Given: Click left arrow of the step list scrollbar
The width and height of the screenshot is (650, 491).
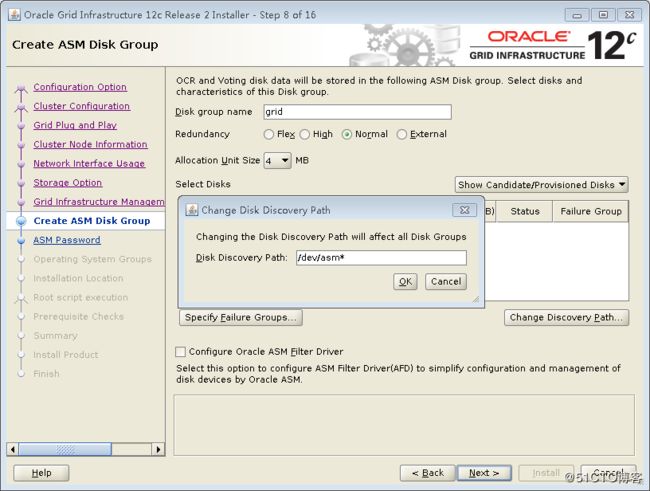Looking at the screenshot, I should click(x=12, y=449).
